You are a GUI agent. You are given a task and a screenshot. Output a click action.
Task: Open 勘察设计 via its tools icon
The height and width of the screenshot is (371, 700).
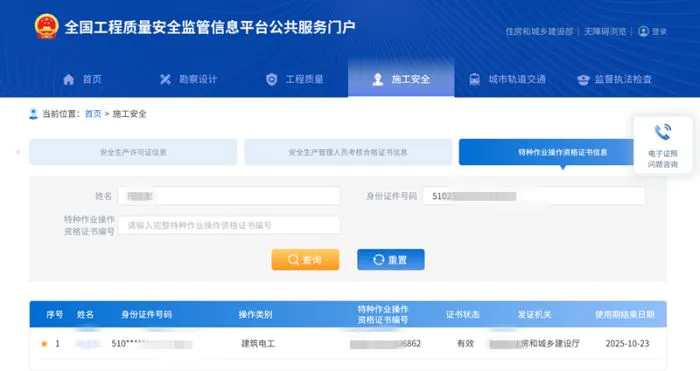coord(165,79)
